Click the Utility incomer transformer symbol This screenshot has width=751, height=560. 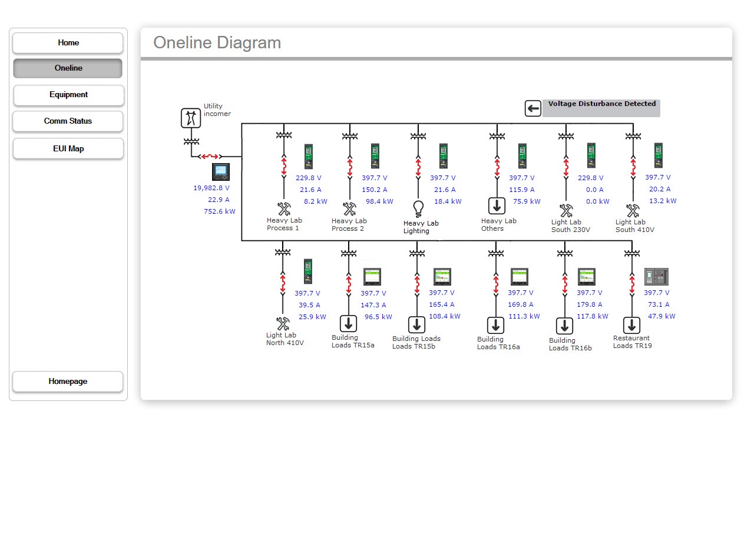[190, 118]
